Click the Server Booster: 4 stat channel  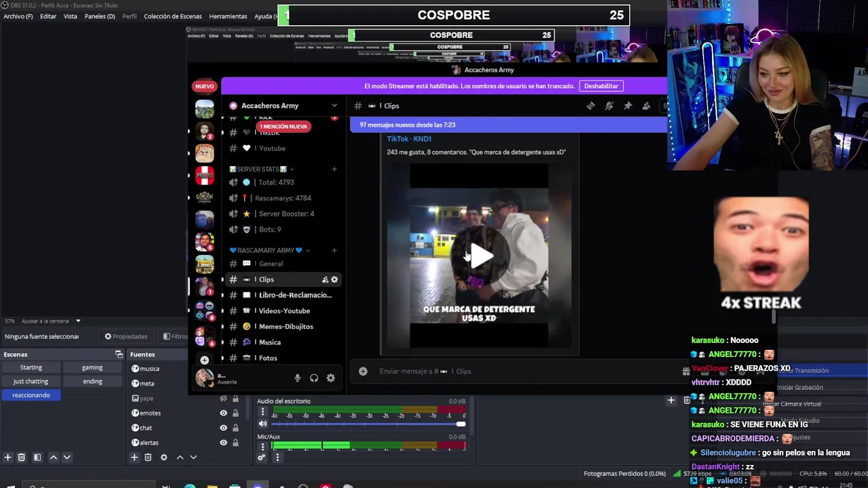point(282,213)
